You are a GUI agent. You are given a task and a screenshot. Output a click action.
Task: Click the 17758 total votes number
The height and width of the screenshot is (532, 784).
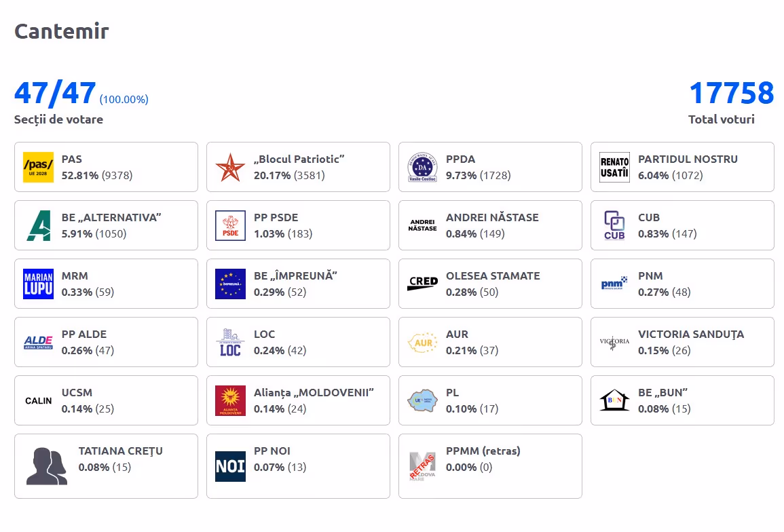pos(732,93)
